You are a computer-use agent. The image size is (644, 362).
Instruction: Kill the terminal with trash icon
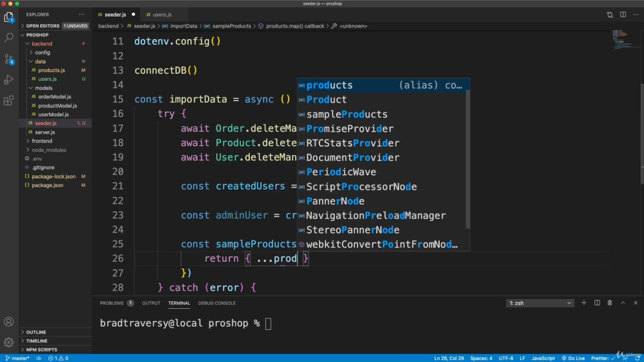coord(610,303)
